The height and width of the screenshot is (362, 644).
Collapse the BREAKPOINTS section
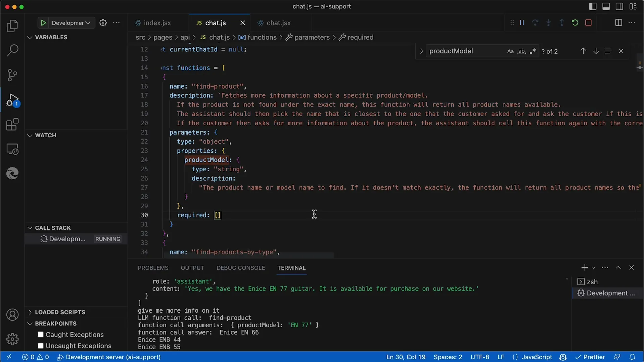pyautogui.click(x=30, y=324)
